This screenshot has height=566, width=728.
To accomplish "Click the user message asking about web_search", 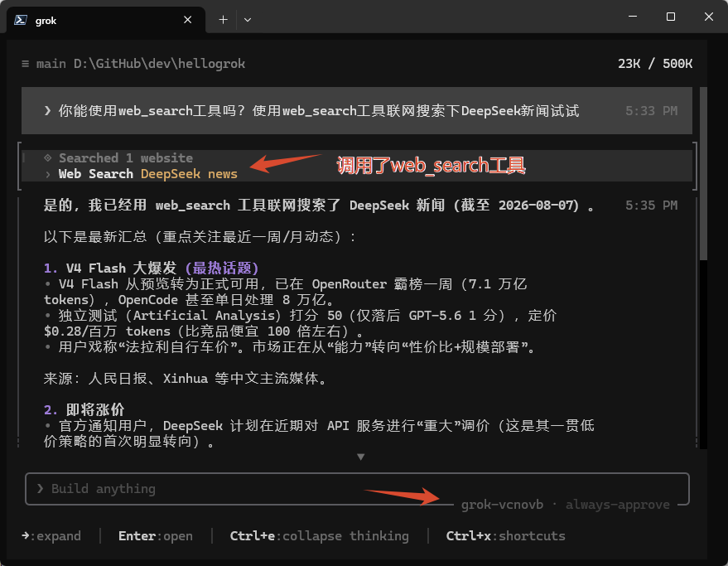I will click(x=357, y=110).
